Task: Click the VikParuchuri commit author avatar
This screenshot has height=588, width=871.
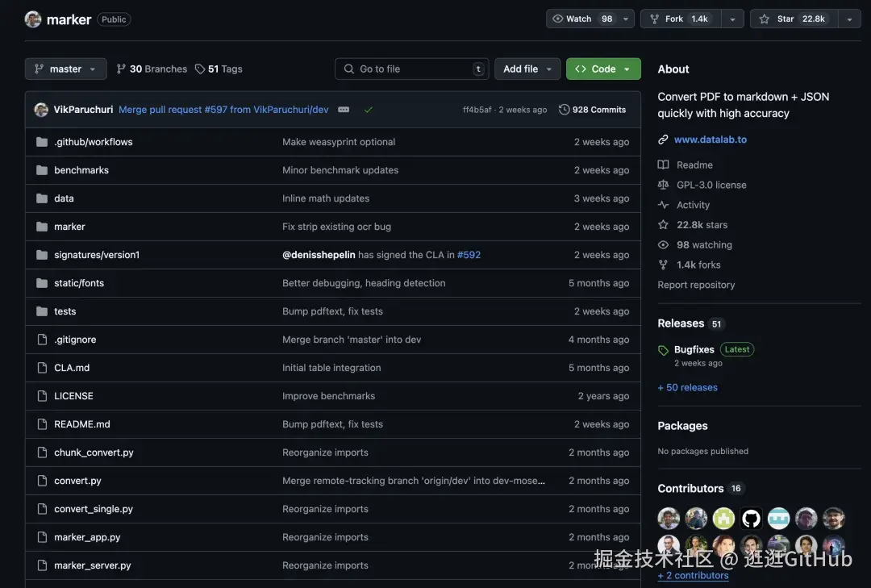Action: pos(41,110)
